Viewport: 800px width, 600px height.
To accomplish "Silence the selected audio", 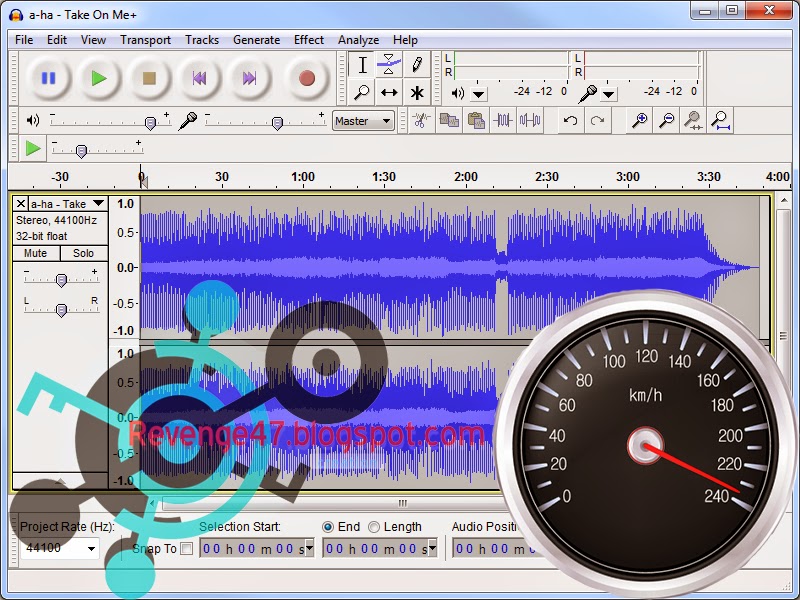I will click(x=528, y=120).
